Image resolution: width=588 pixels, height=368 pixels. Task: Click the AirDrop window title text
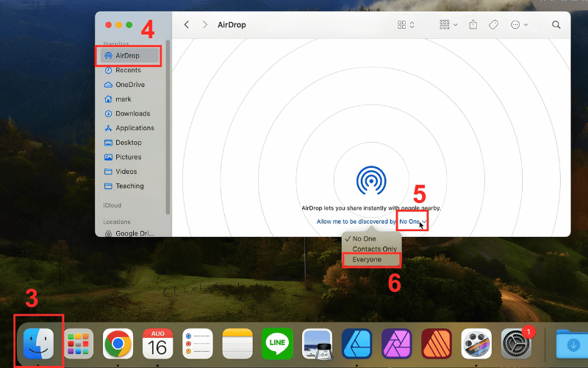[x=232, y=25]
